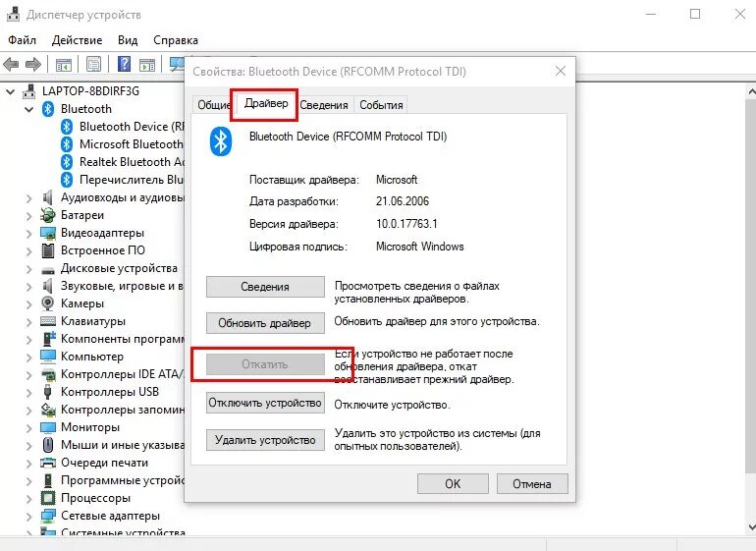Image resolution: width=756 pixels, height=551 pixels.
Task: Expand the Компьютер category
Action: point(28,358)
